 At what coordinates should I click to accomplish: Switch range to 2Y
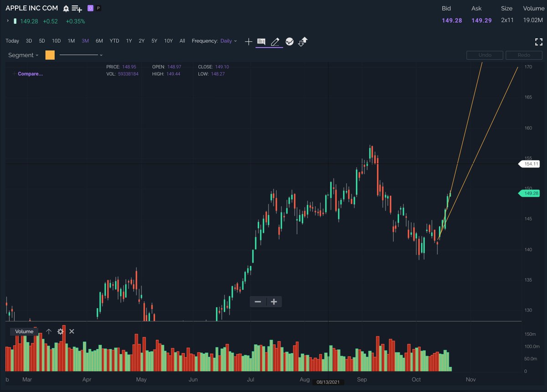pos(142,41)
